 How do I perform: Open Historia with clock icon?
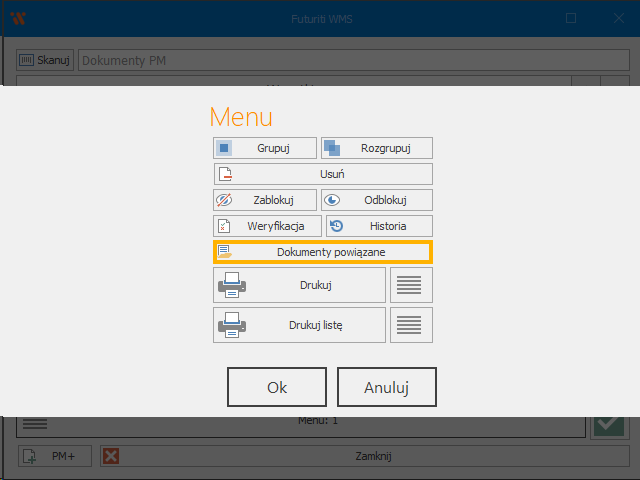tap(379, 226)
